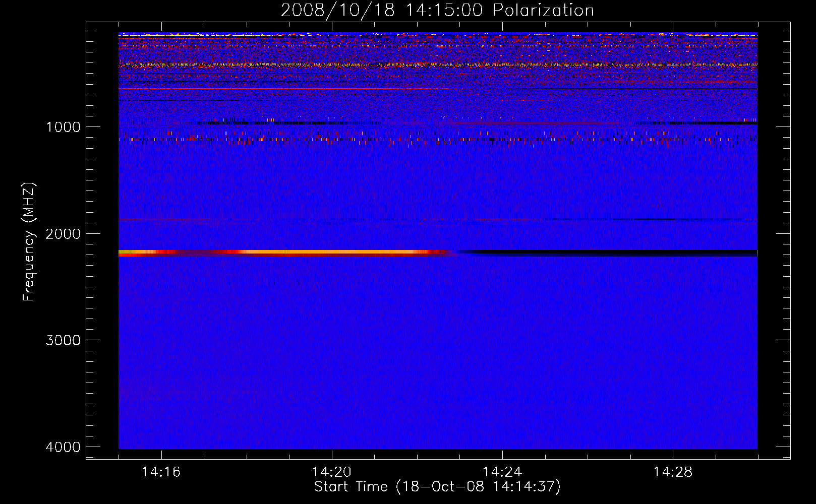Image resolution: width=816 pixels, height=504 pixels.
Task: Click the 14:16 time tick label
Action: point(161,472)
